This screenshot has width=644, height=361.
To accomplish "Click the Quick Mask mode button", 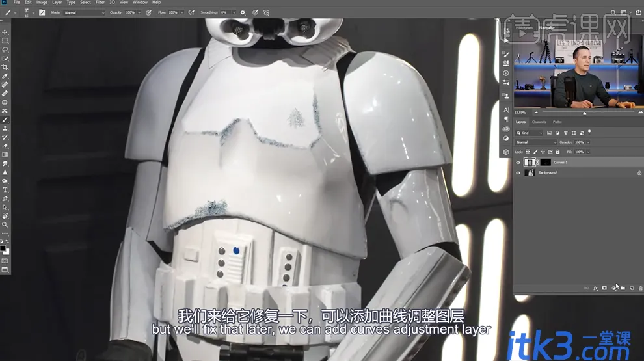I will click(x=5, y=261).
